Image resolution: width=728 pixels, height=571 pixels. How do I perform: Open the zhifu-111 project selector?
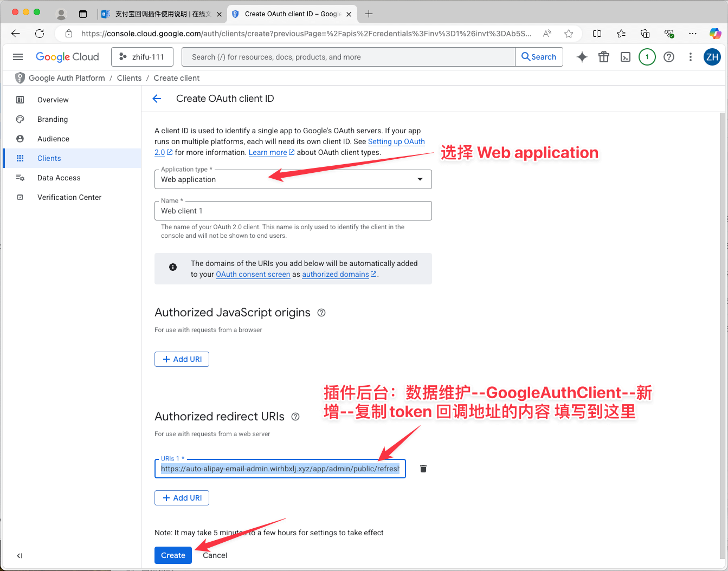(x=142, y=57)
